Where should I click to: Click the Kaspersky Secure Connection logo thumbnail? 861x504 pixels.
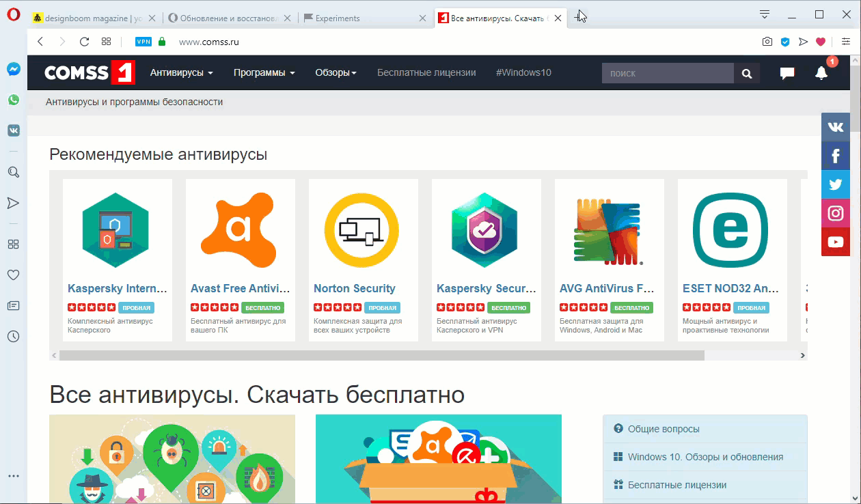coord(484,229)
